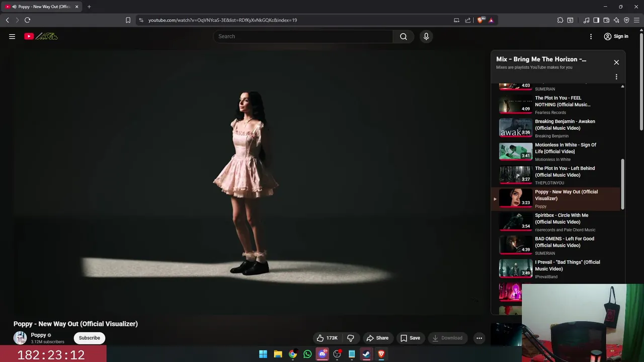Open the YouTube hamburger guide menu
Screen dimensions: 644x362
12,36
